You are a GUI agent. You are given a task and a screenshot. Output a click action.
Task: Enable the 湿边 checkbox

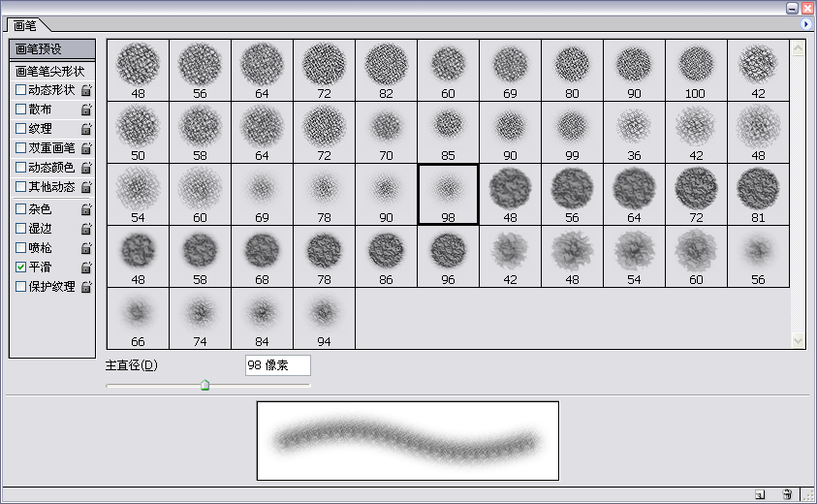(21, 229)
